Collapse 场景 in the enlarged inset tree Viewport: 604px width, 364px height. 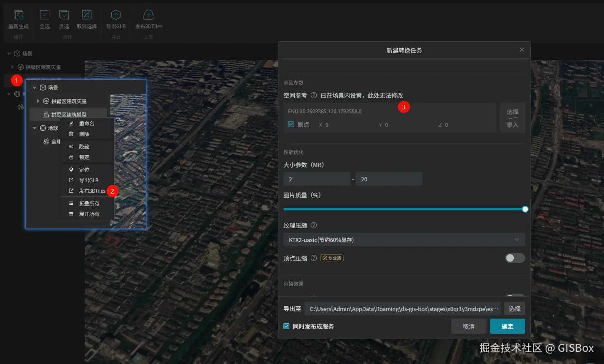point(35,88)
